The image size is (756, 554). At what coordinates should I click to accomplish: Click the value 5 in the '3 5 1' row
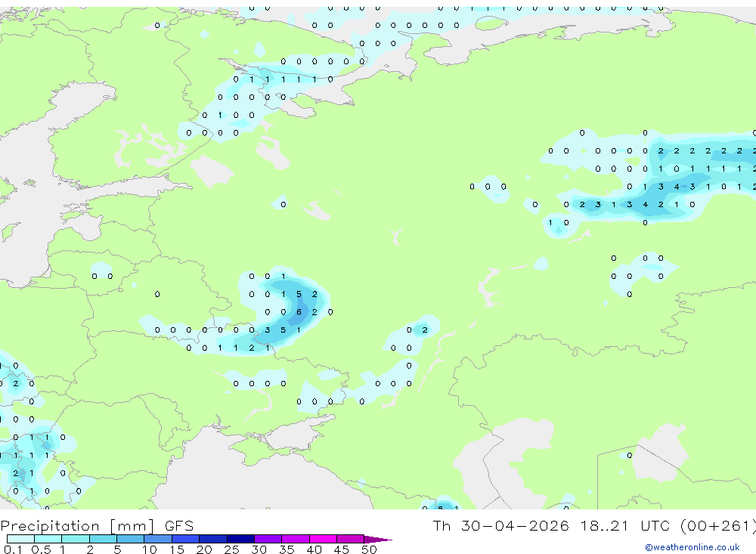[x=283, y=330]
